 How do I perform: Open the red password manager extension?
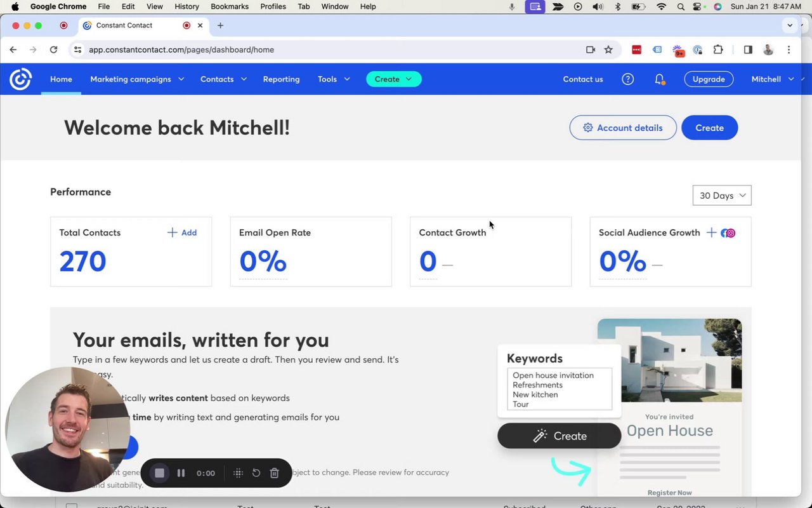[x=636, y=50]
